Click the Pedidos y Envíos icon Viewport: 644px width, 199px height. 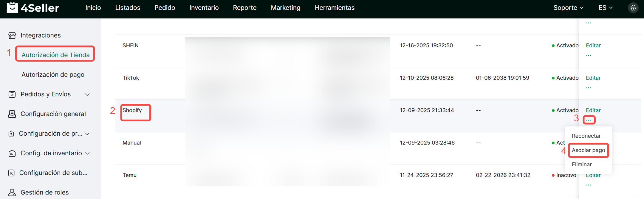point(12,95)
